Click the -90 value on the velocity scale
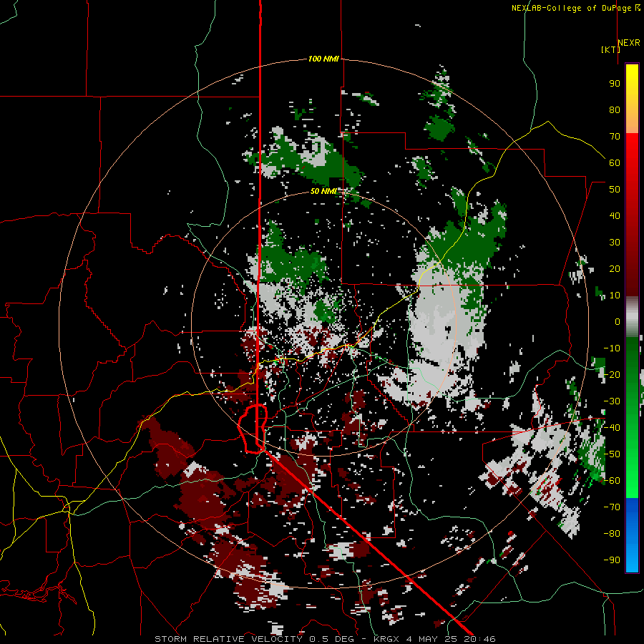The width and height of the screenshot is (644, 644). [x=612, y=560]
